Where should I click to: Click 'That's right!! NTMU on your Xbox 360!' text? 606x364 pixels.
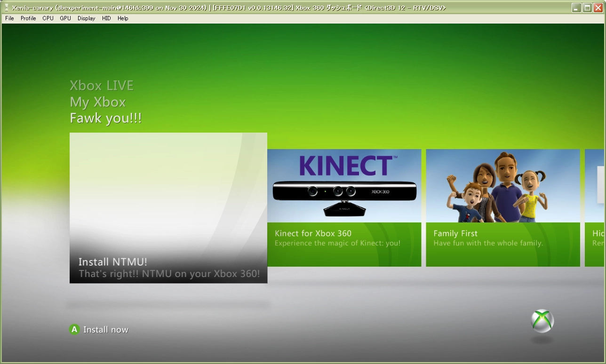pos(169,274)
